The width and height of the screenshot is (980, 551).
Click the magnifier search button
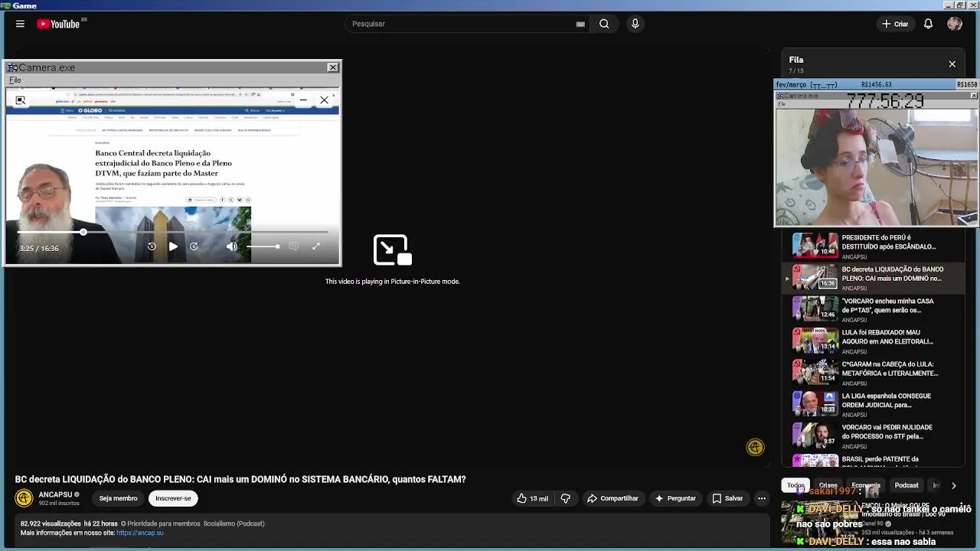(x=604, y=24)
